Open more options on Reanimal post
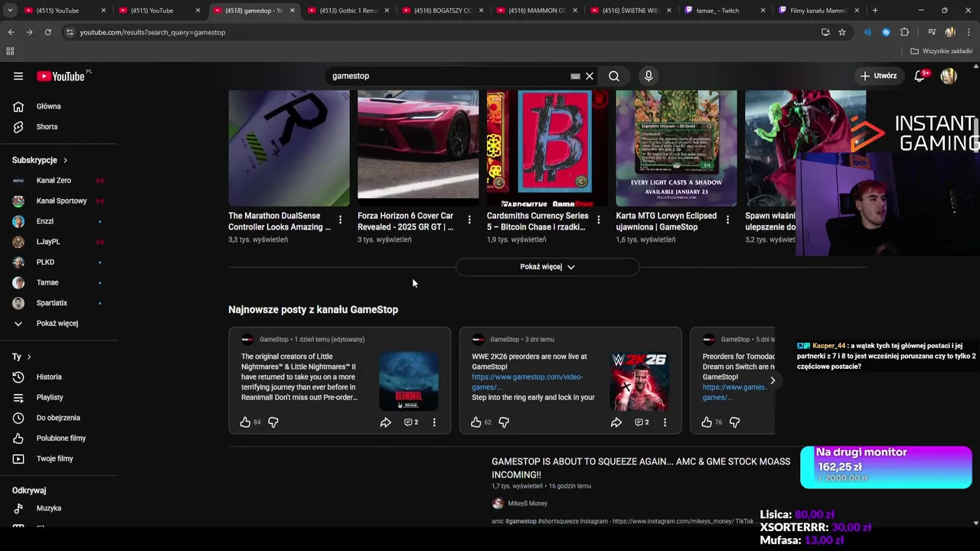 [434, 422]
